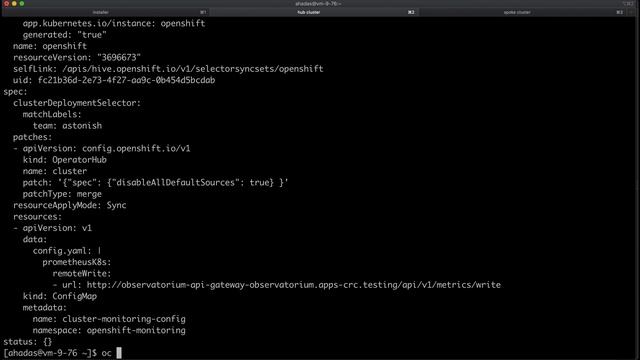Click the remoteWrite observatorium URL
Viewport: 640px width, 360px height.
[293, 285]
